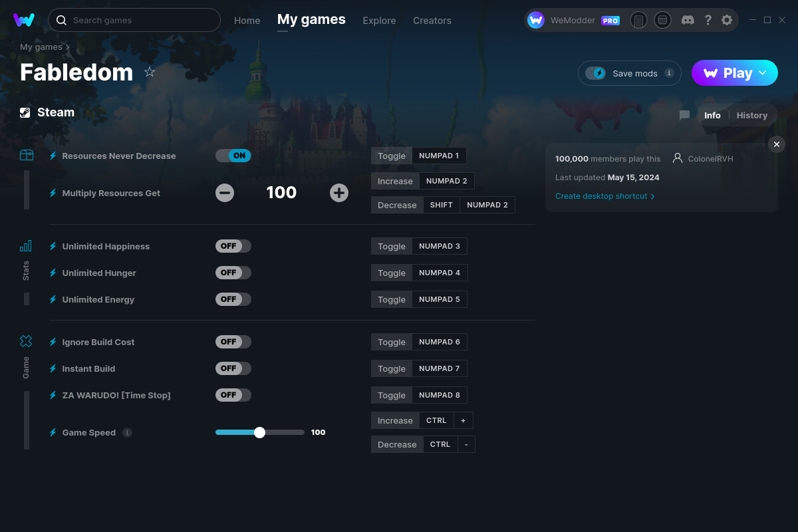Click the WeMod logo in the top-left corner

pyautogui.click(x=24, y=20)
